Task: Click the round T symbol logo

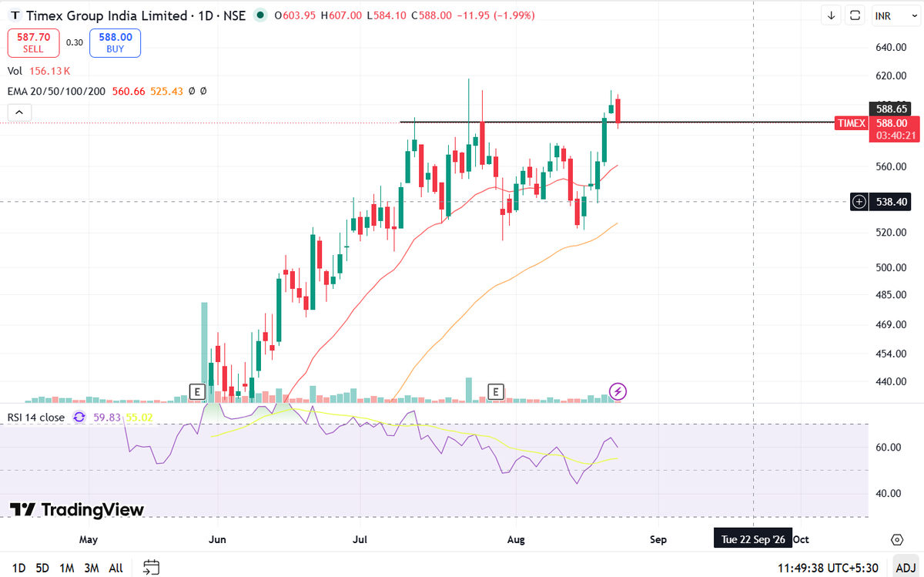Action: (x=15, y=15)
